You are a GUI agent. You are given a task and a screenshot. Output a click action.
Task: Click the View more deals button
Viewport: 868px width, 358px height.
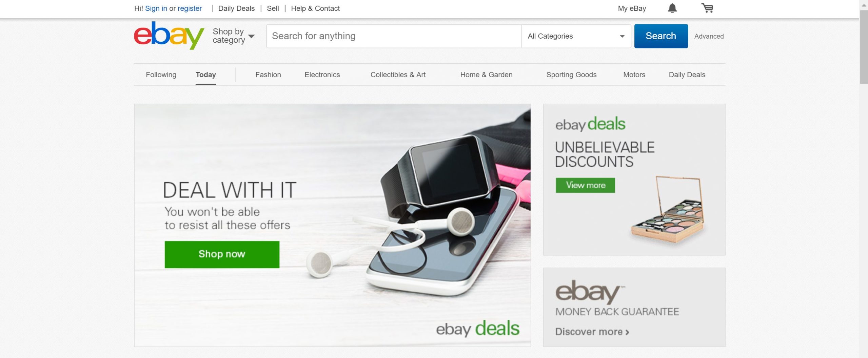[585, 185]
